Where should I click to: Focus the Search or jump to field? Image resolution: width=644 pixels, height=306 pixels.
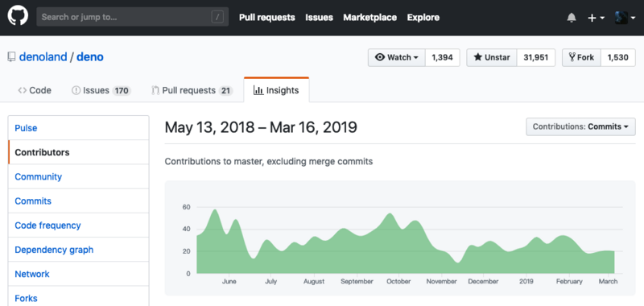(x=132, y=17)
